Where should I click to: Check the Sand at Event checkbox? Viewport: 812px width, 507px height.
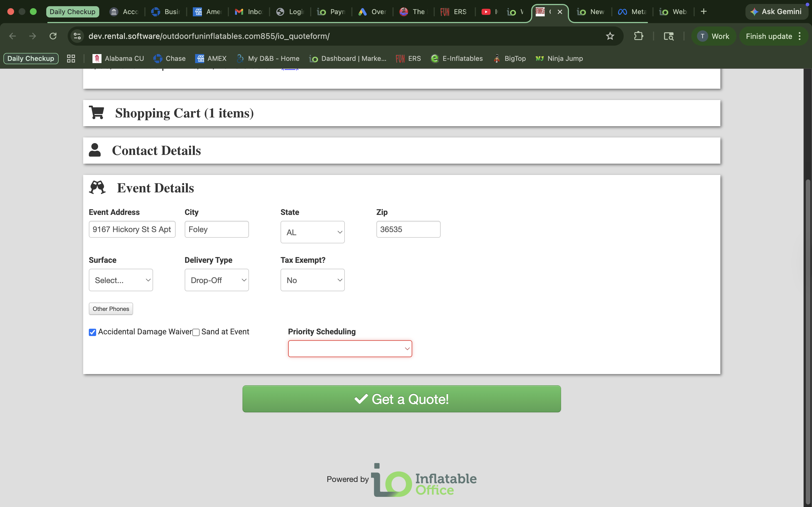196,332
